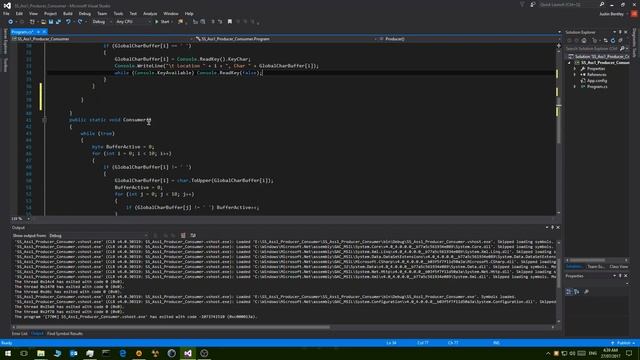Image resolution: width=640 pixels, height=360 pixels.
Task: Open the Project menu
Action: tap(50, 13)
